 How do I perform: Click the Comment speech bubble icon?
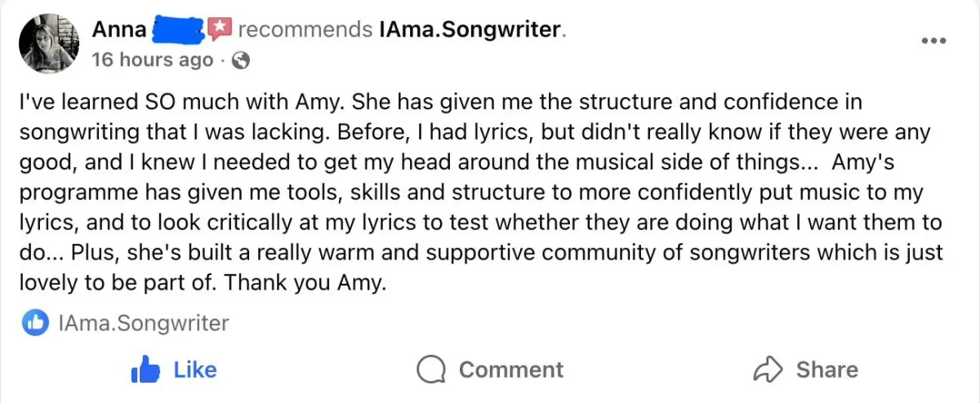pos(430,370)
